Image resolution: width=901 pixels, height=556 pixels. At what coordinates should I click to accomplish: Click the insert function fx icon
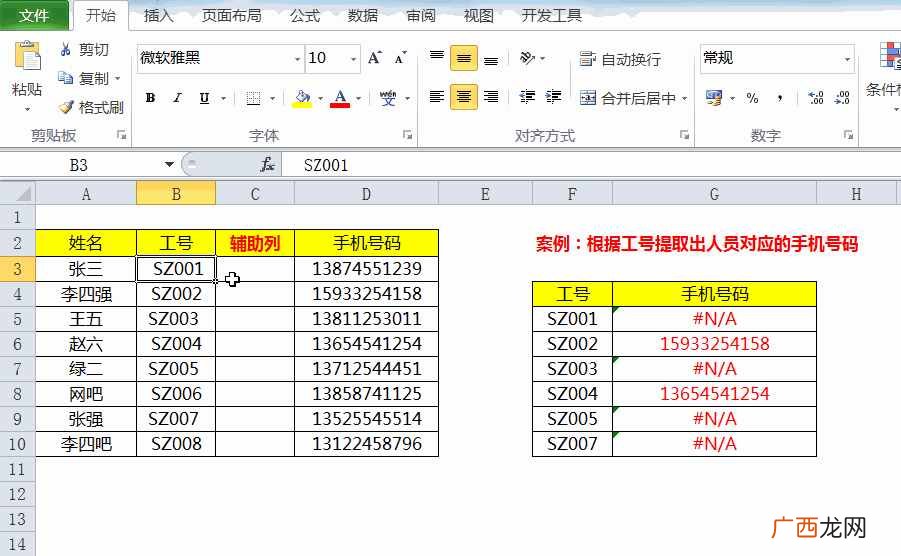click(267, 165)
